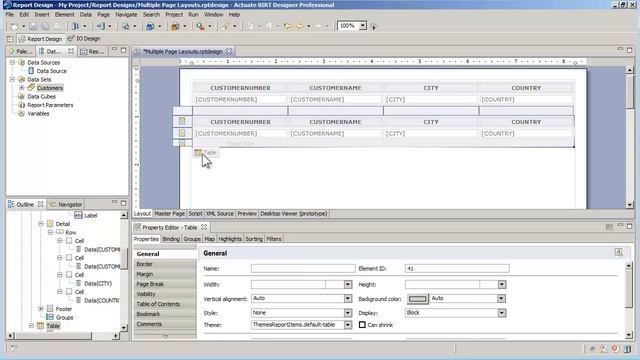Click the Name input field
The height and width of the screenshot is (360, 640).
point(303,269)
